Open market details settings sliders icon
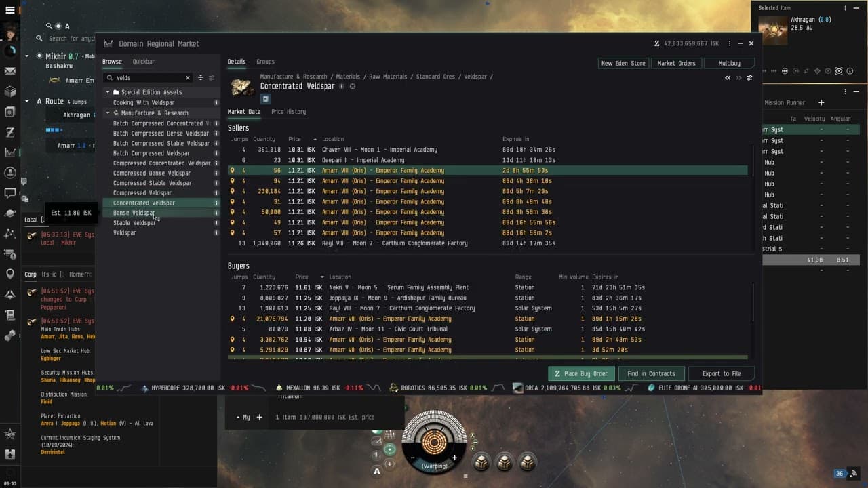 point(749,78)
